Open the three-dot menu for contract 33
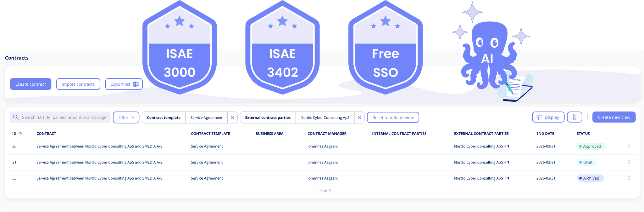 click(x=629, y=178)
